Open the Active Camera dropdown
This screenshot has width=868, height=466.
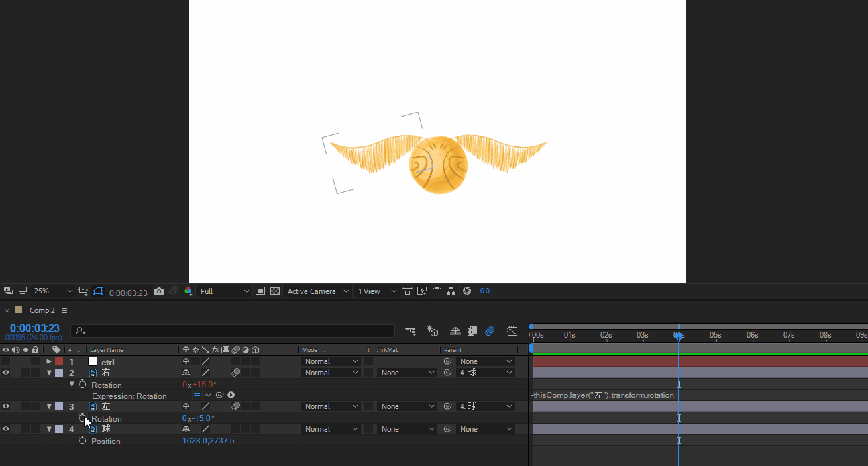pyautogui.click(x=318, y=291)
